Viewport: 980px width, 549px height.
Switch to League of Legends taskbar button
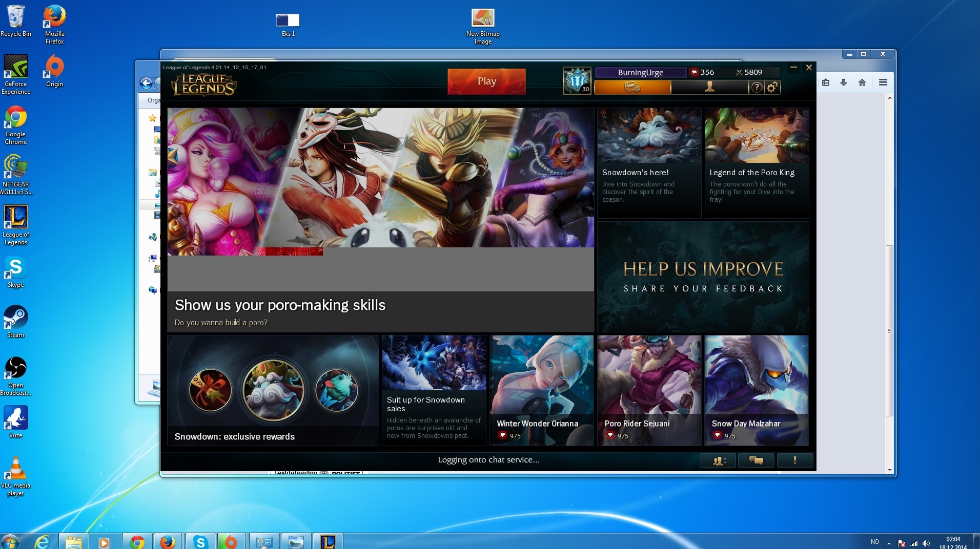click(x=328, y=541)
